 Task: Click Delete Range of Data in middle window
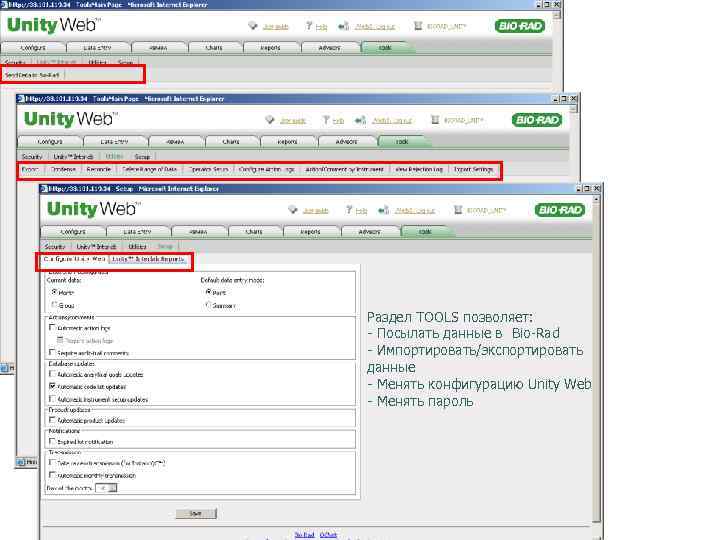click(x=150, y=169)
